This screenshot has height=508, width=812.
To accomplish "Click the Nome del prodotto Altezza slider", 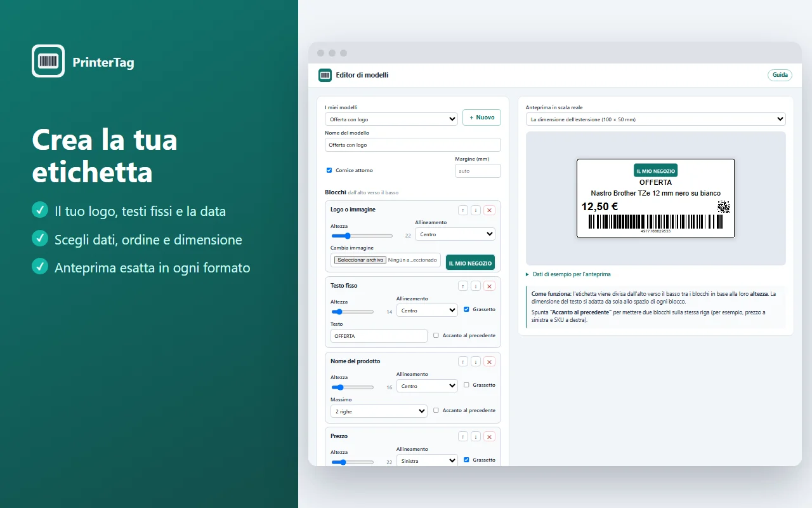I will [x=352, y=387].
